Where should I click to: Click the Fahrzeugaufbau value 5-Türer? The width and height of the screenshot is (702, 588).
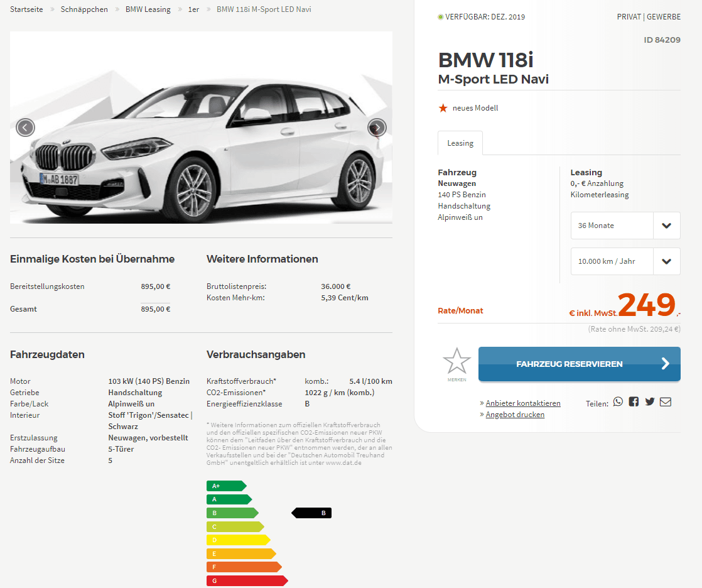pos(121,449)
